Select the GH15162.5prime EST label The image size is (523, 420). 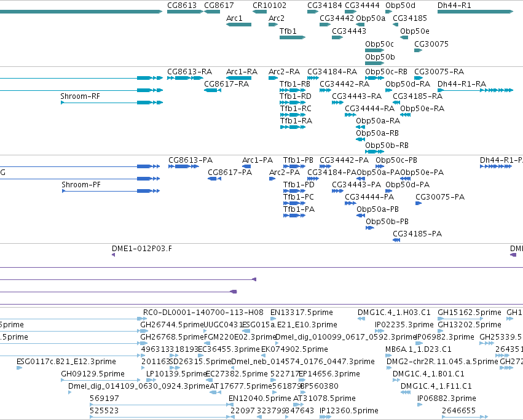coord(470,313)
